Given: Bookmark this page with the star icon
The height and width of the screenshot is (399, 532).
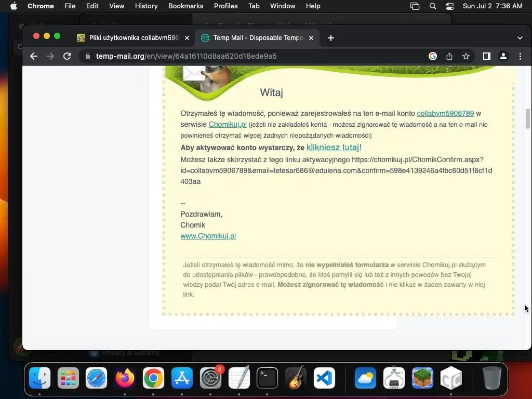Looking at the screenshot, I should [466, 56].
